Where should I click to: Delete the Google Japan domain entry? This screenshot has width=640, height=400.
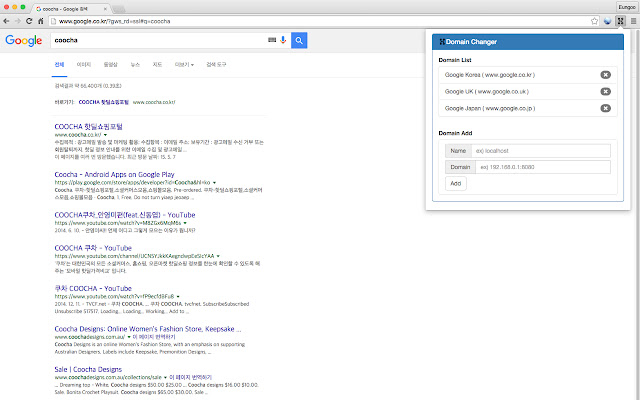coord(605,108)
